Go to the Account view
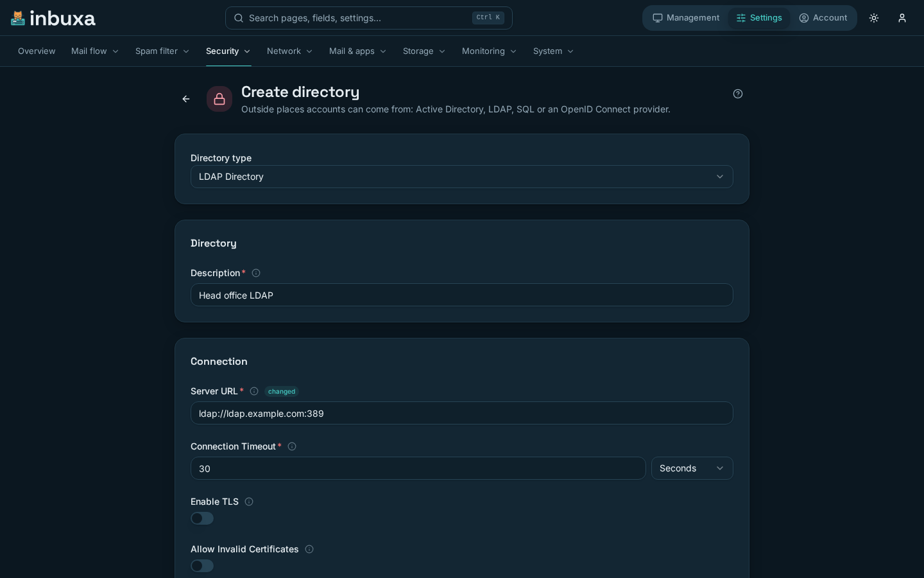The height and width of the screenshot is (578, 924). (823, 18)
